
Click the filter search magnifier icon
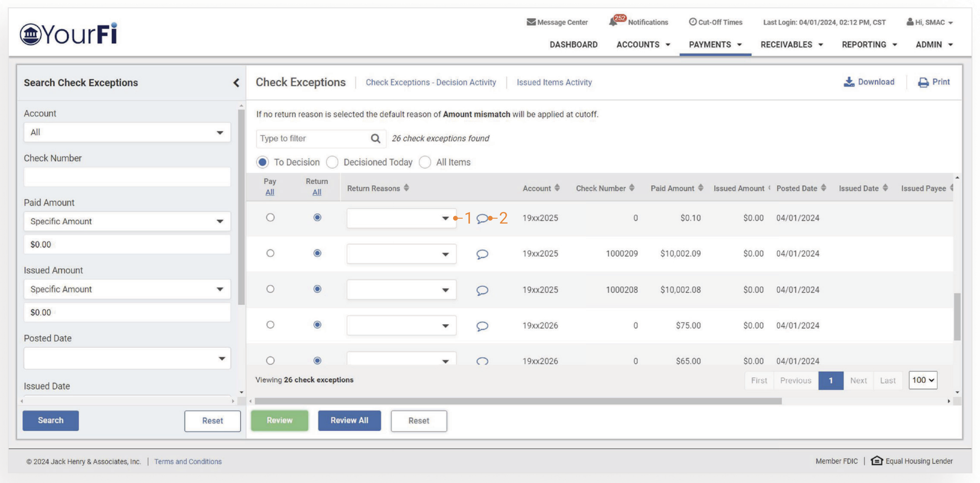point(375,139)
